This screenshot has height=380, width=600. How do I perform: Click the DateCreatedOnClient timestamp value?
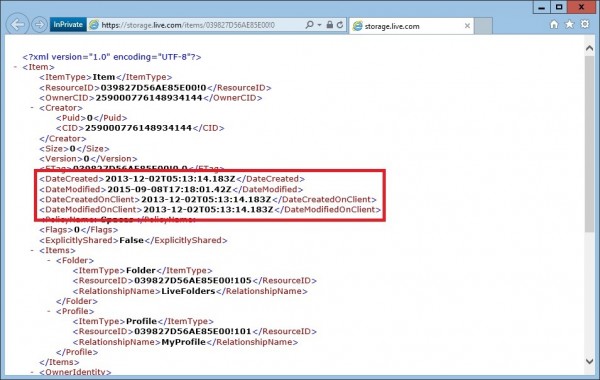(x=206, y=199)
